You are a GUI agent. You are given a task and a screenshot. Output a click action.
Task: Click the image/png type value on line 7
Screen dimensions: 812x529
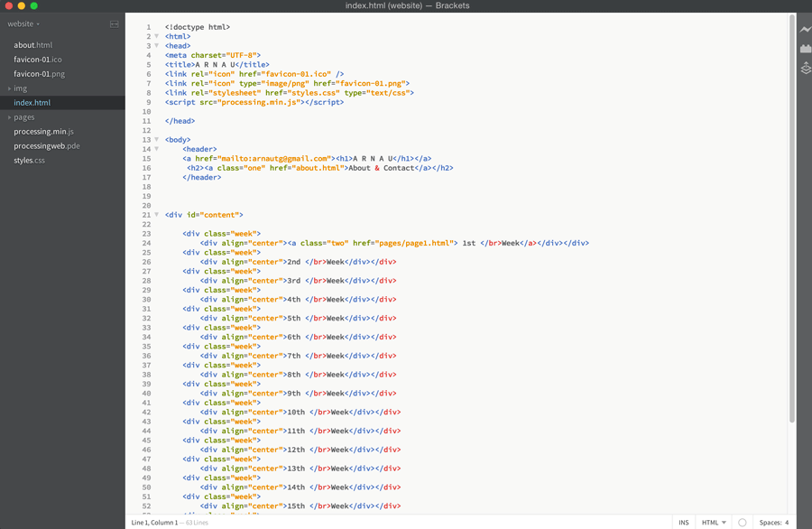point(285,83)
